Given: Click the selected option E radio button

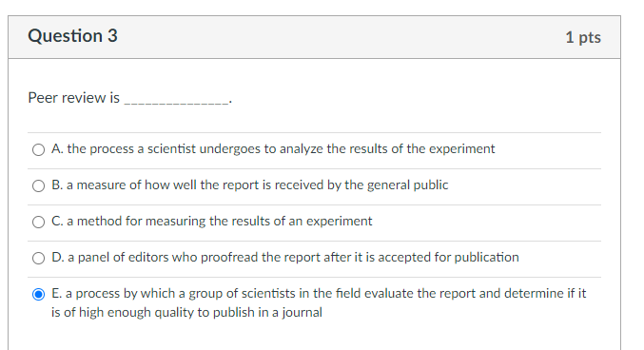Looking at the screenshot, I should tap(38, 294).
